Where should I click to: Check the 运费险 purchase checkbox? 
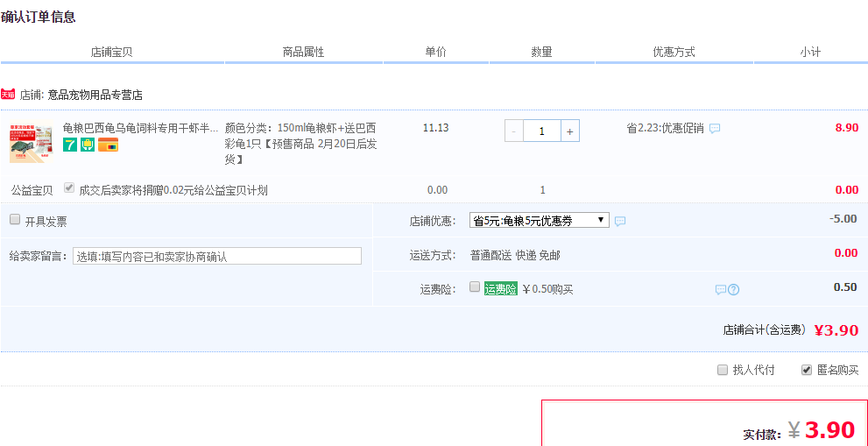pyautogui.click(x=475, y=287)
